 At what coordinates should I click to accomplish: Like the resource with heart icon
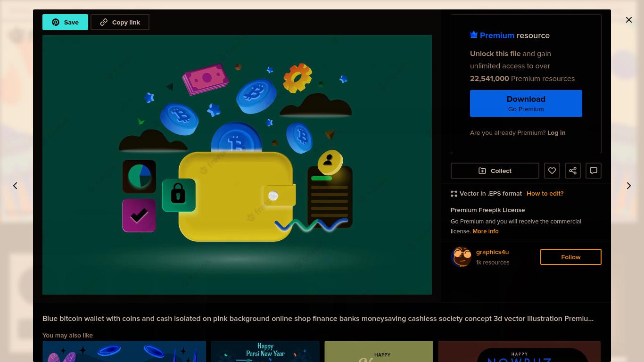pyautogui.click(x=552, y=171)
